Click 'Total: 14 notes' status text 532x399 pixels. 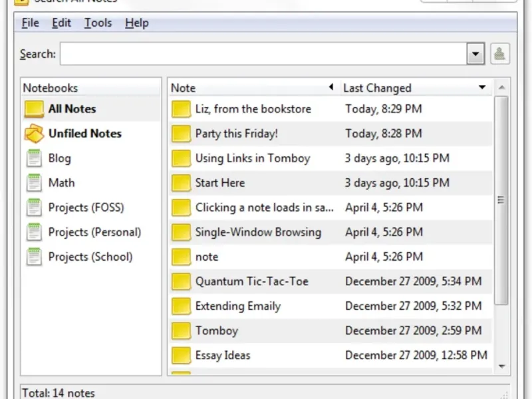tap(59, 393)
